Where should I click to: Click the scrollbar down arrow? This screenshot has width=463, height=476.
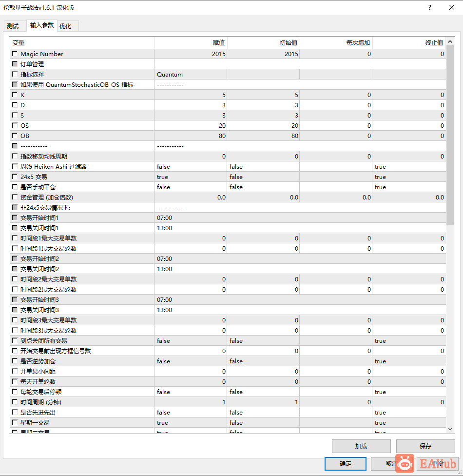(450, 429)
